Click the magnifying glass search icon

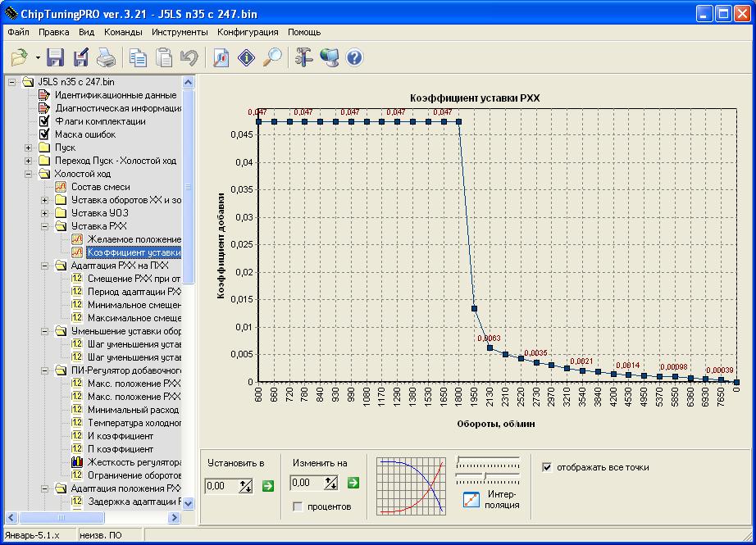tap(272, 57)
